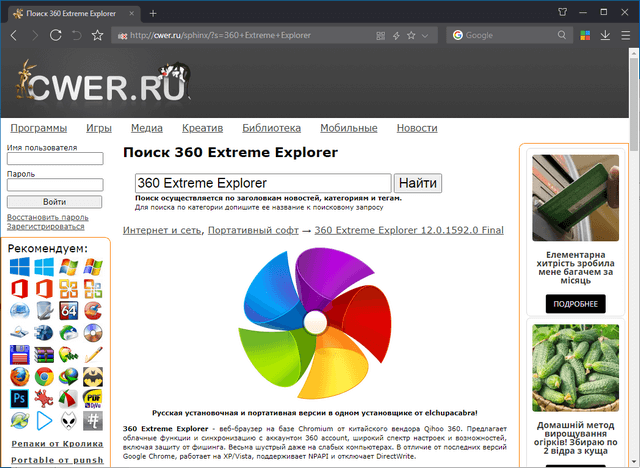Open the Портативный софт category link
The height and width of the screenshot is (468, 640).
pos(253,230)
